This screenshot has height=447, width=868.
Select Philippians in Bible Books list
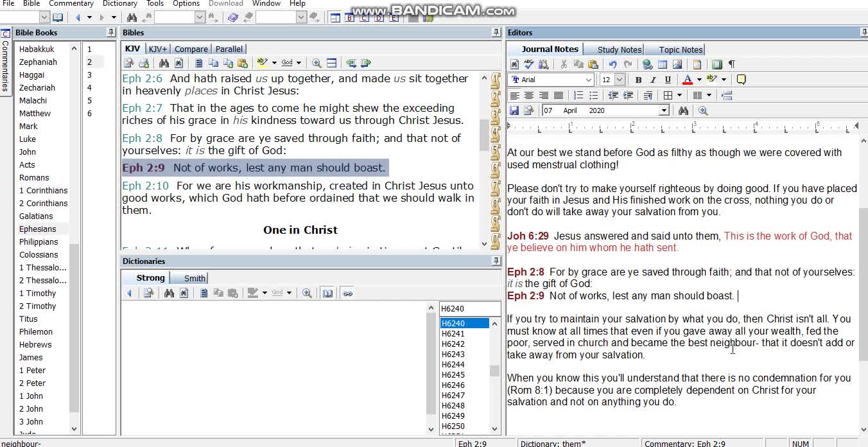[x=39, y=241]
